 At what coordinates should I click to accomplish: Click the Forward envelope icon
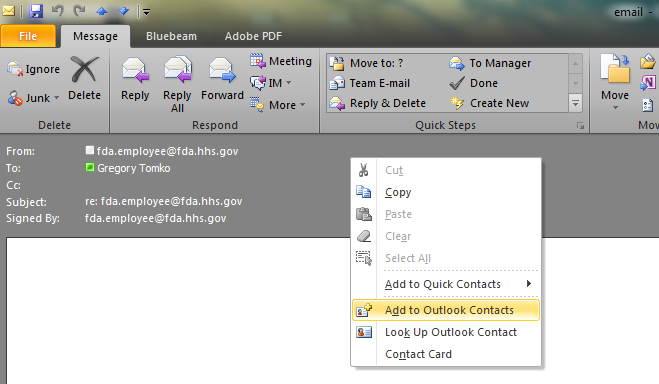pos(222,70)
